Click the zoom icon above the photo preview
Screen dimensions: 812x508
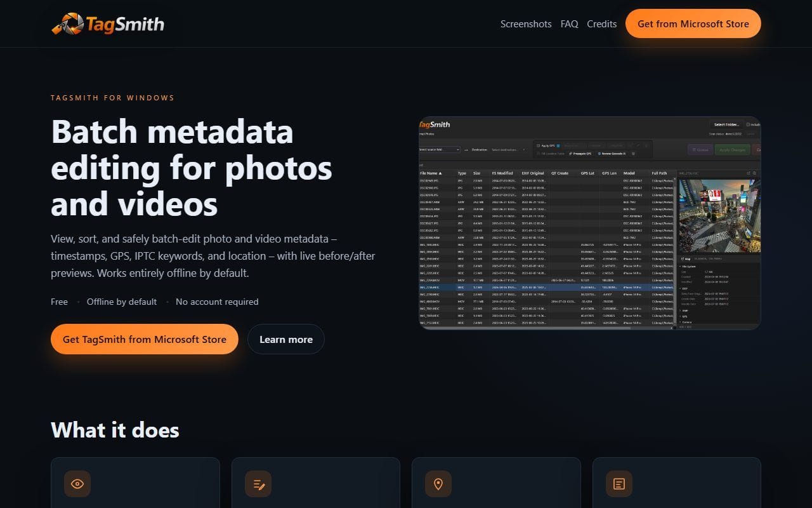[755, 173]
